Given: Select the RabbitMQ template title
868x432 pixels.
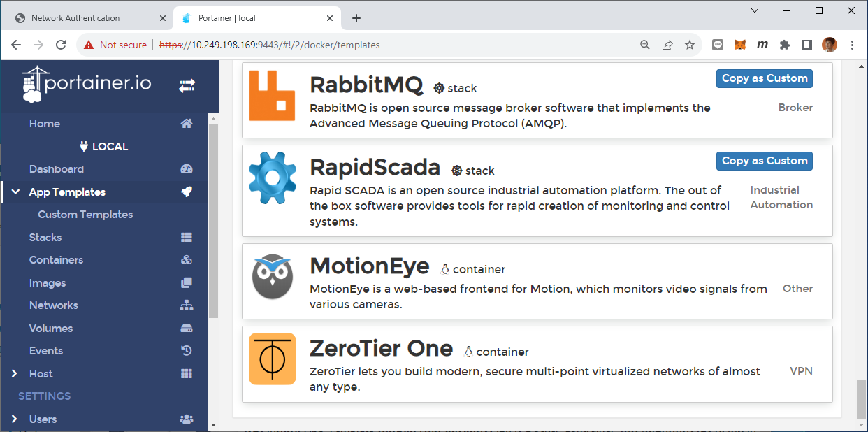Looking at the screenshot, I should pyautogui.click(x=366, y=85).
